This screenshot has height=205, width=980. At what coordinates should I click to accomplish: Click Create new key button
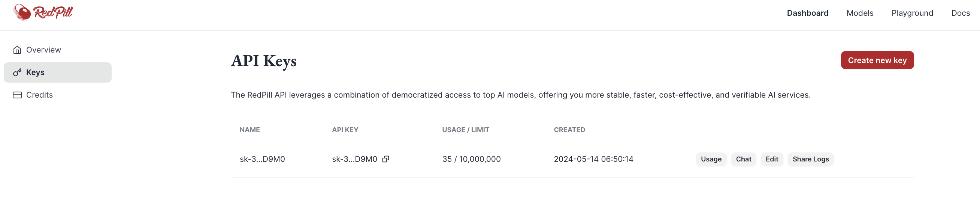(877, 60)
